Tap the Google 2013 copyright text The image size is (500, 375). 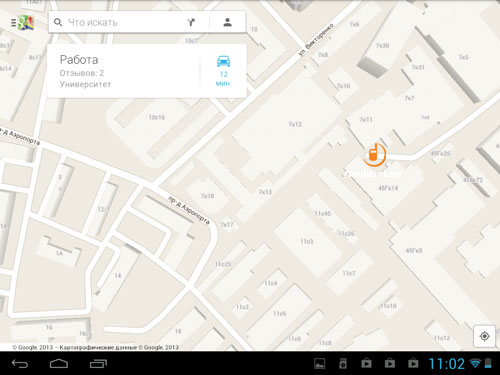(x=96, y=347)
